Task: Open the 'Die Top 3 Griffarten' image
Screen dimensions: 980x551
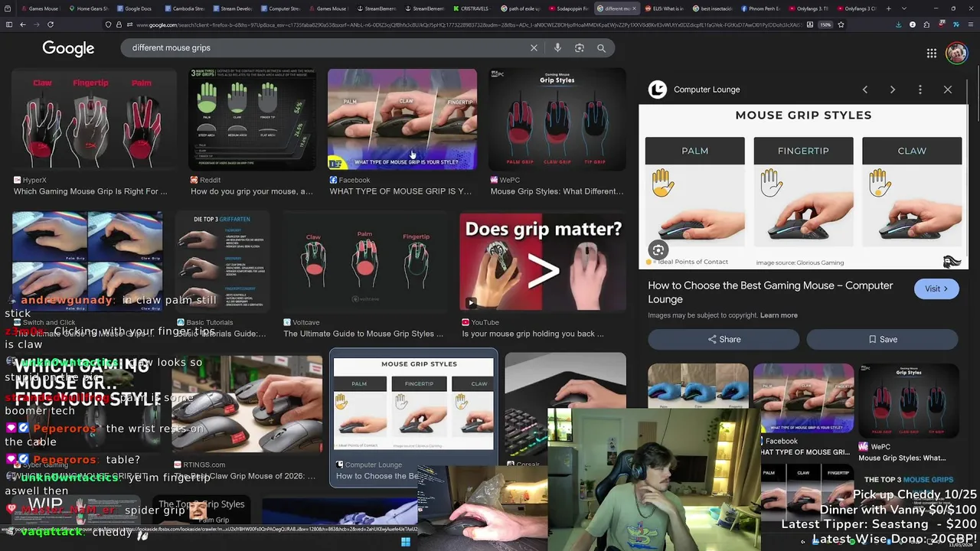Action: coord(222,262)
